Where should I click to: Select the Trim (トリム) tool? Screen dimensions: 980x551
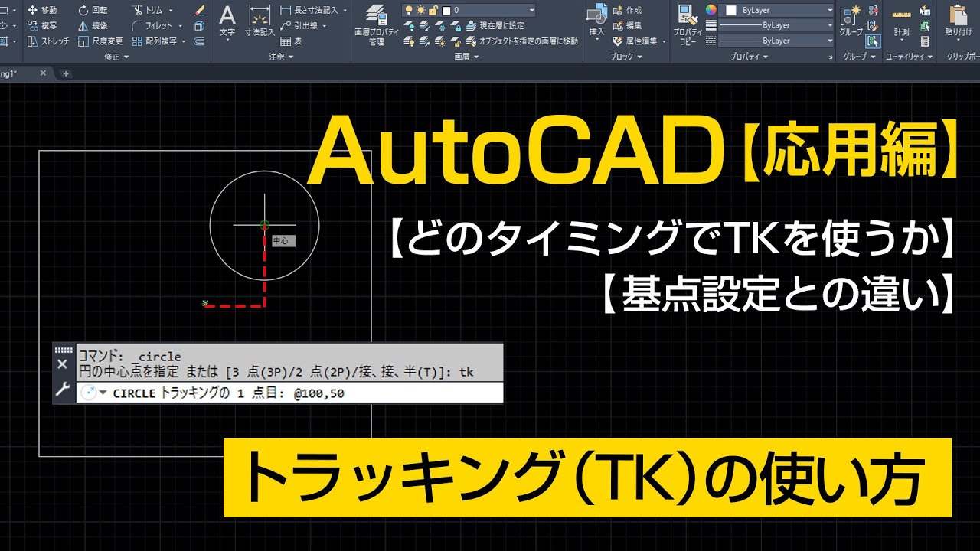tap(148, 11)
